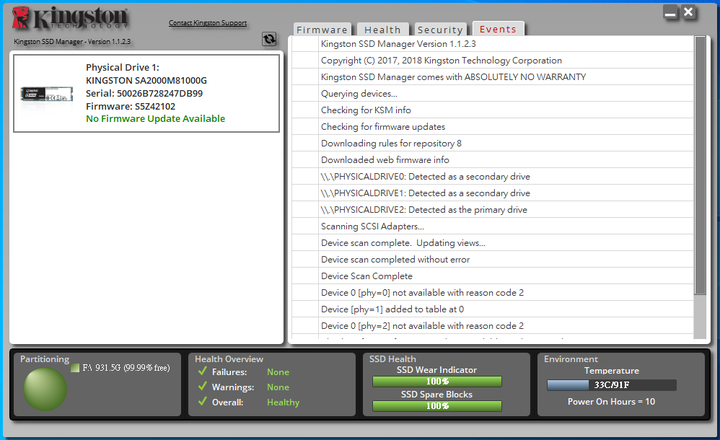Image resolution: width=720 pixels, height=440 pixels.
Task: Select the 'ABSOLUTELY NO WARRANTY' event row
Action: pos(492,77)
